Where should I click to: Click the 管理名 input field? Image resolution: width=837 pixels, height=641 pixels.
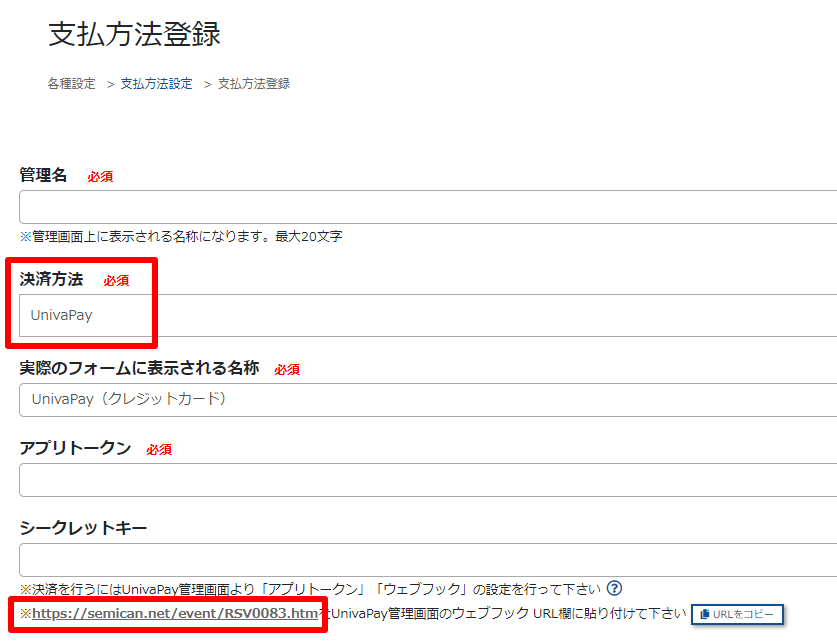[x=428, y=207]
